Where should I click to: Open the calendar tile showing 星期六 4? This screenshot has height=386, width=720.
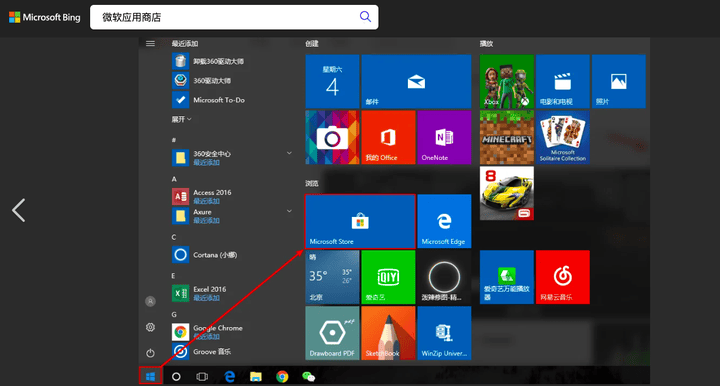[x=332, y=81]
